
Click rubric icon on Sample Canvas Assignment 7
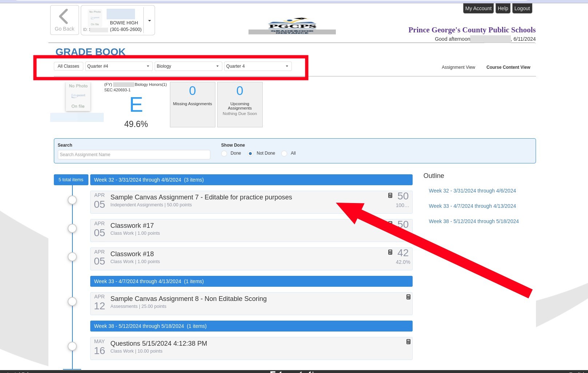(x=390, y=196)
